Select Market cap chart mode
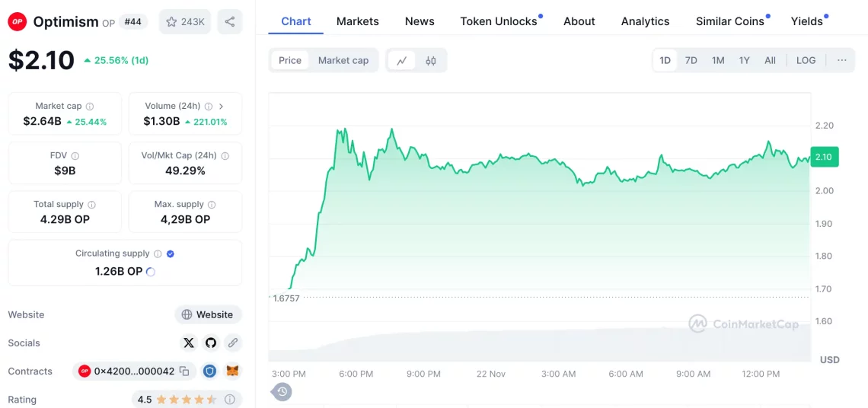Viewport: 868px width, 408px height. pyautogui.click(x=343, y=60)
